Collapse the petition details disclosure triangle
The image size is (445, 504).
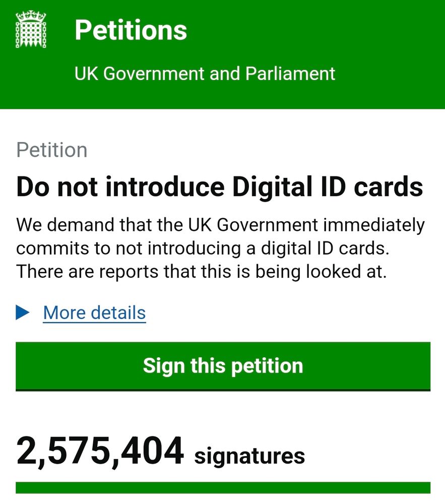pos(22,312)
